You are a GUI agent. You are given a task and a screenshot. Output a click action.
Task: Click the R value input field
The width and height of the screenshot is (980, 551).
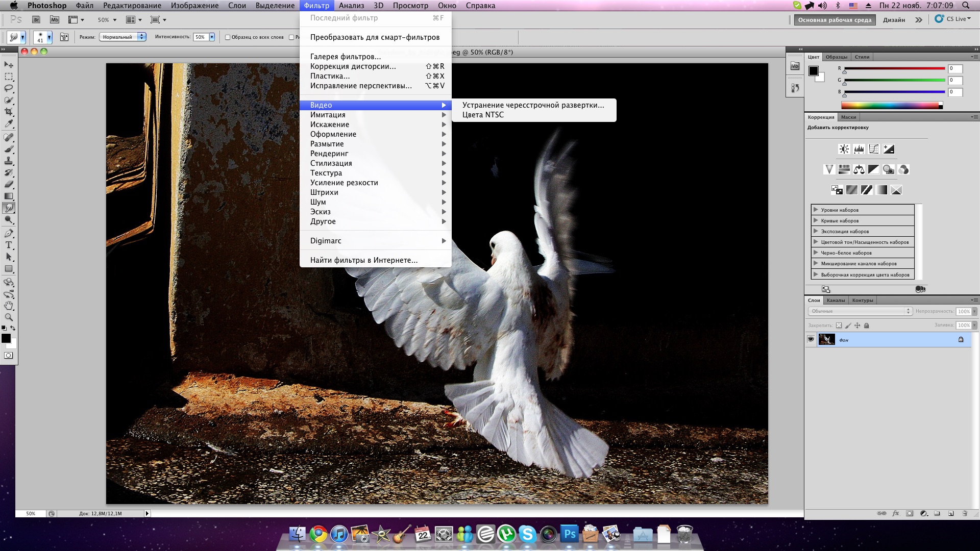pos(955,68)
